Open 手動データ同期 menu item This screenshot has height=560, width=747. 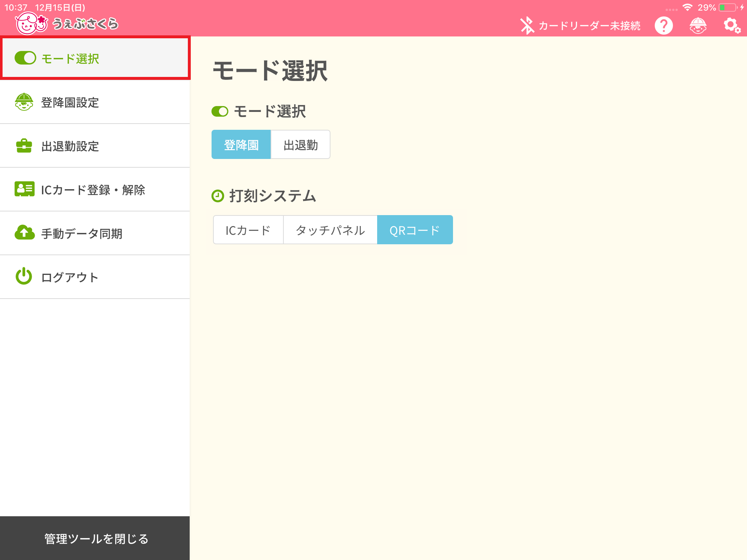pos(95,233)
